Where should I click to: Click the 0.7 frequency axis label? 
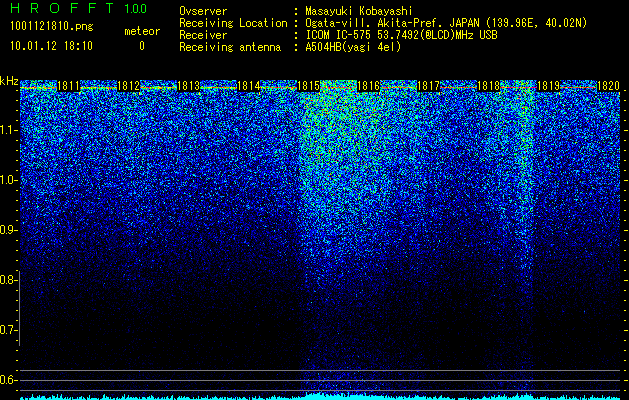(x=9, y=330)
